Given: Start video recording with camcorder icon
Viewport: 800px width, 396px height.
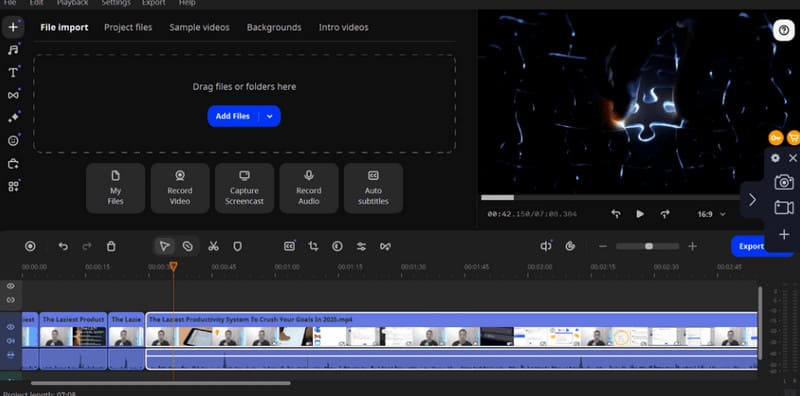Looking at the screenshot, I should [784, 208].
